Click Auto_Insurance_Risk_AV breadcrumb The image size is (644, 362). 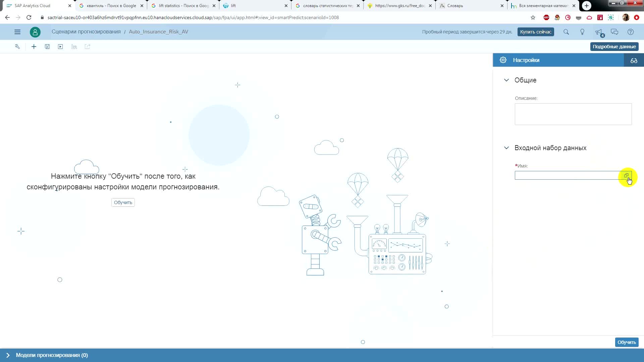tap(159, 32)
